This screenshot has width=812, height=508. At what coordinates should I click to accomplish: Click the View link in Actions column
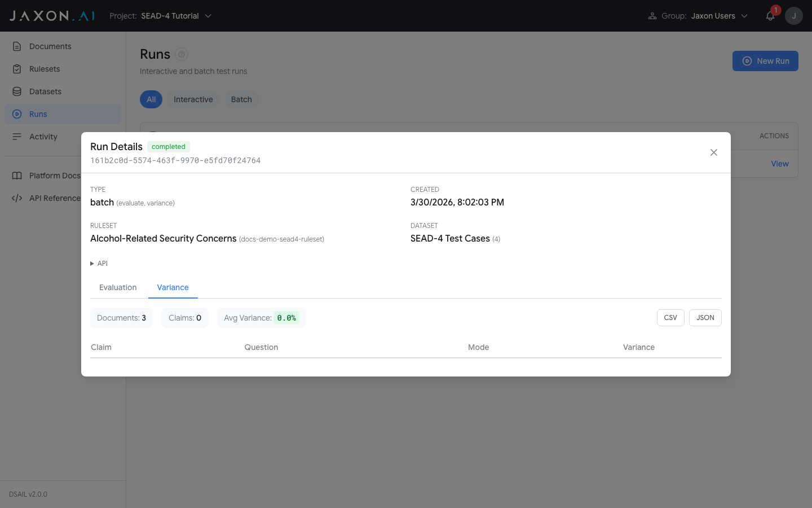(x=779, y=164)
